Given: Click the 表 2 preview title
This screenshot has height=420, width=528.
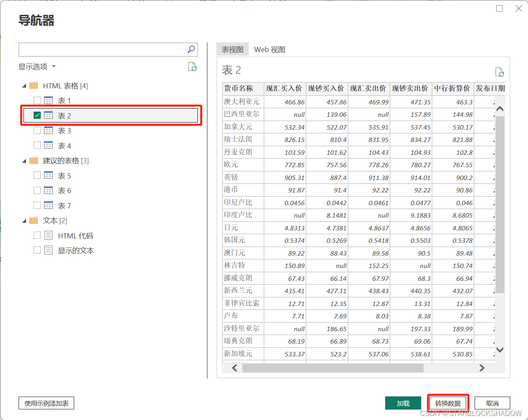Looking at the screenshot, I should click(x=231, y=70).
